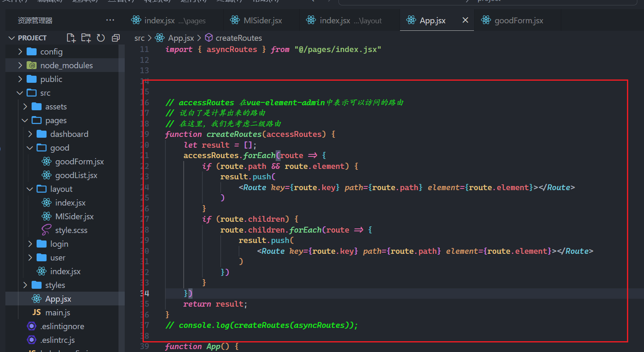This screenshot has height=352, width=644.
Task: Click React icon beside goodList.jsx in tree
Action: point(47,175)
